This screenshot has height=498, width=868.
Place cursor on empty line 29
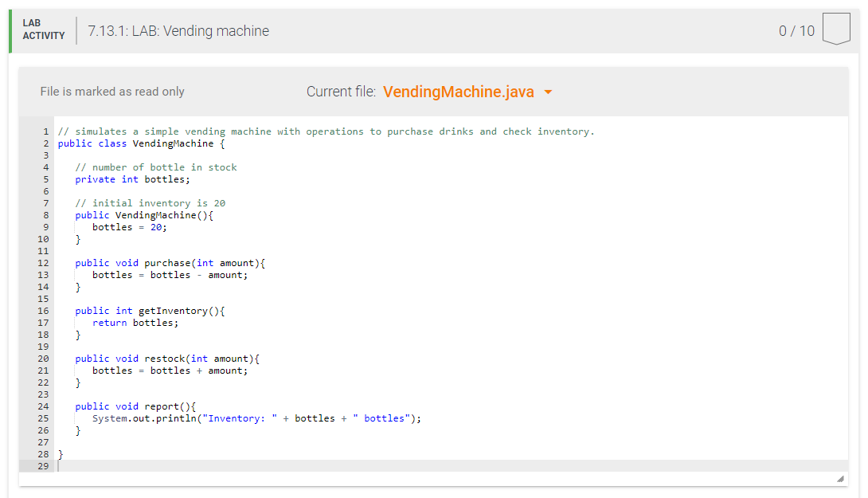(x=452, y=466)
